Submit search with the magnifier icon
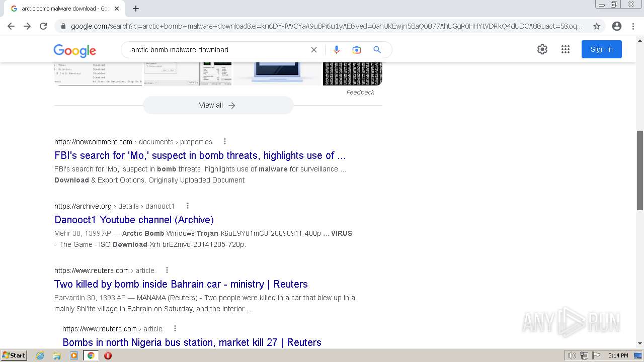 point(377,50)
